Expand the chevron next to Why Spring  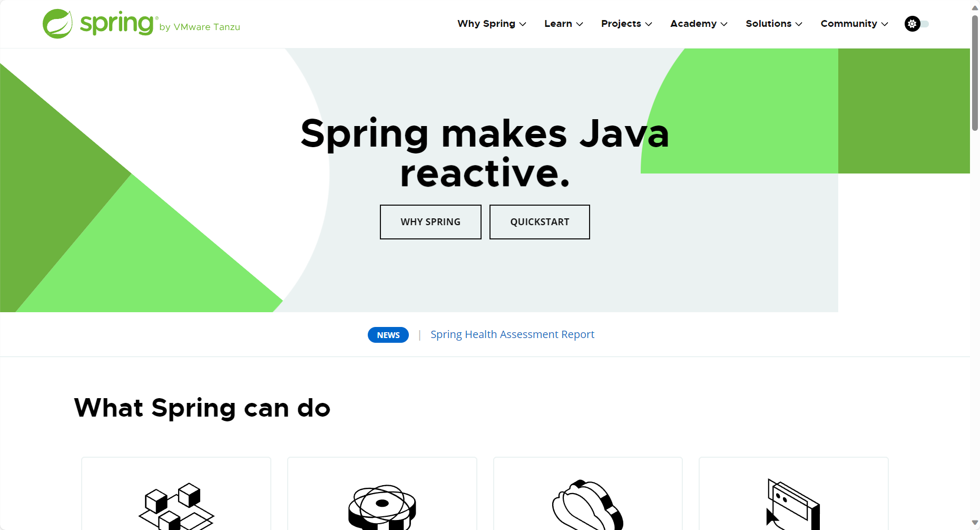(x=523, y=24)
